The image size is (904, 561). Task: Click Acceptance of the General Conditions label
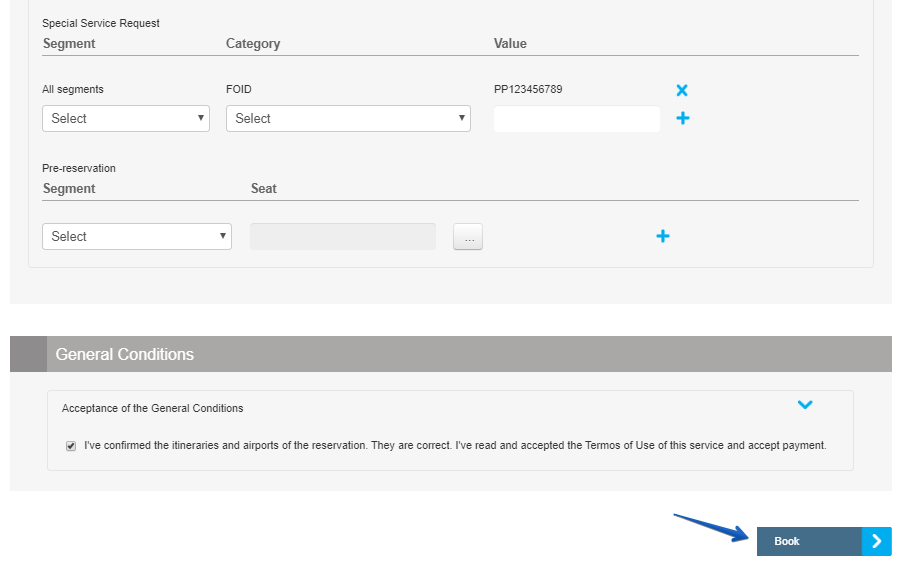point(153,408)
